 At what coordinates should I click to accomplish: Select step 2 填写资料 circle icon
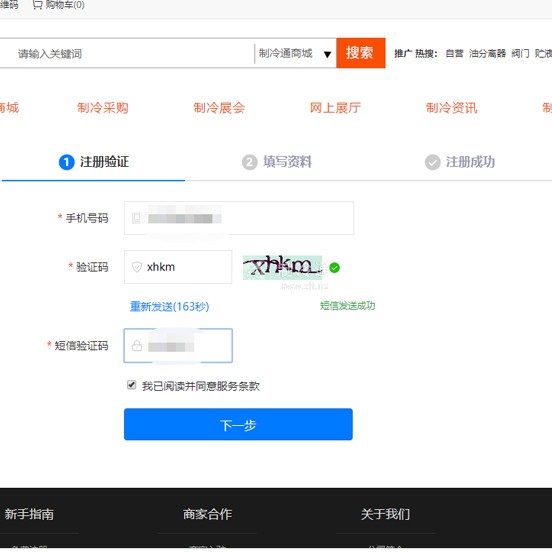[x=250, y=162]
